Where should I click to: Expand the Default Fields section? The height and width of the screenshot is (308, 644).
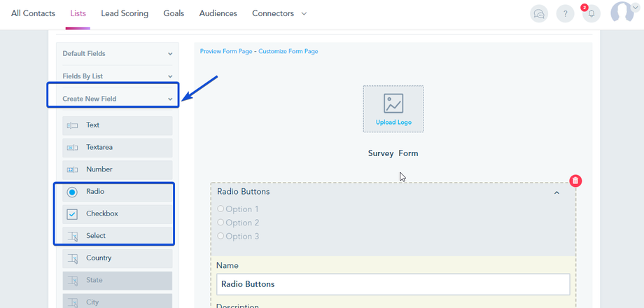pos(117,54)
